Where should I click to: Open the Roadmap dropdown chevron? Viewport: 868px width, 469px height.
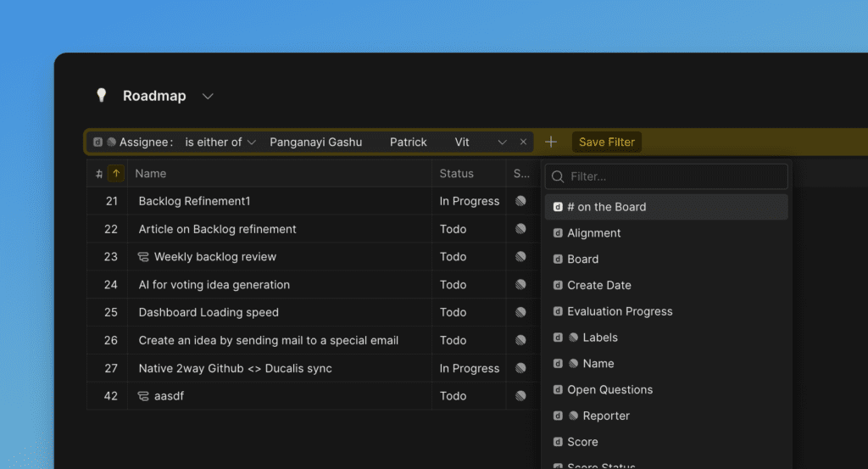click(208, 97)
